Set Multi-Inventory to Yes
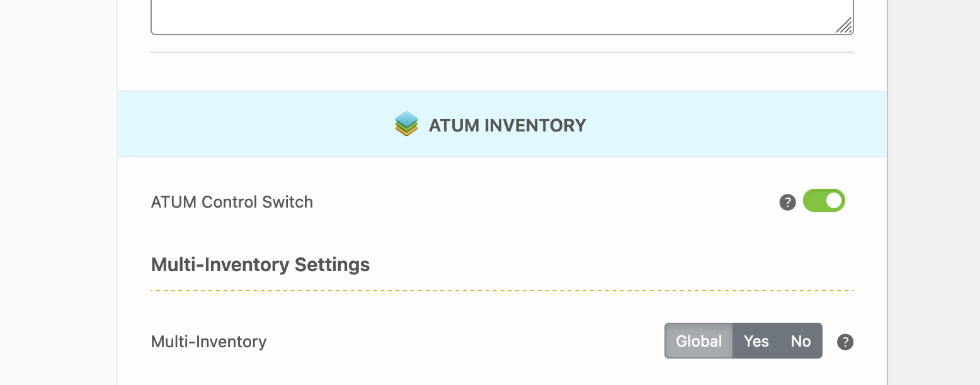This screenshot has height=385, width=980. click(x=756, y=341)
